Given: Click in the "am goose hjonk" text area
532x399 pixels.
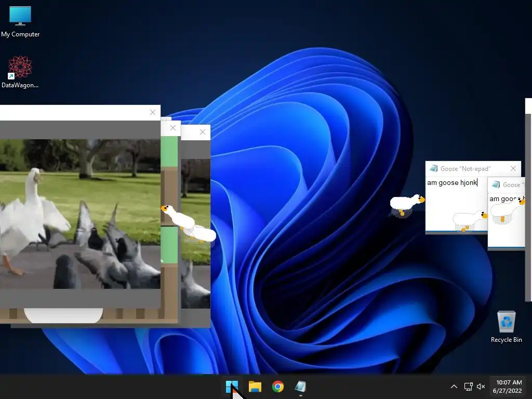Looking at the screenshot, I should click(456, 203).
